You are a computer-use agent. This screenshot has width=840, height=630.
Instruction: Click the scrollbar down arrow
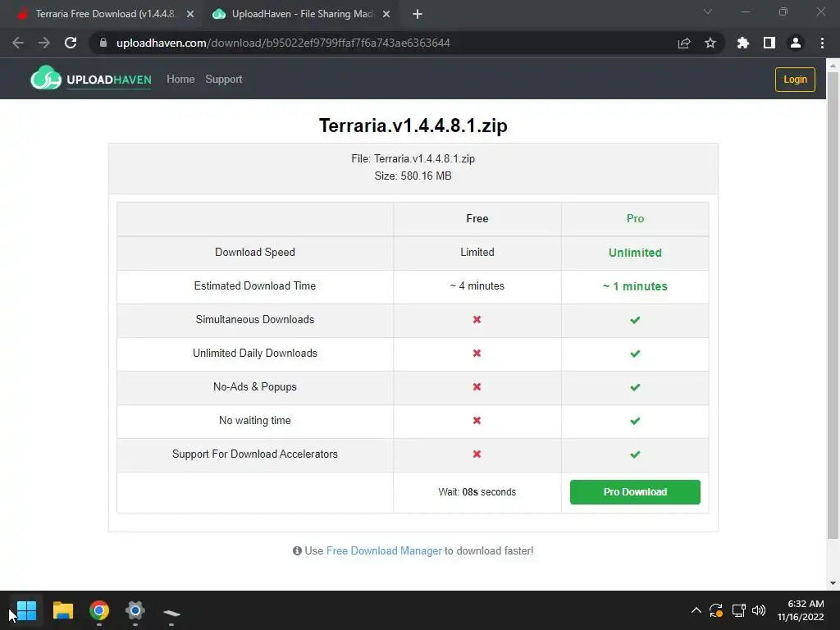click(833, 583)
